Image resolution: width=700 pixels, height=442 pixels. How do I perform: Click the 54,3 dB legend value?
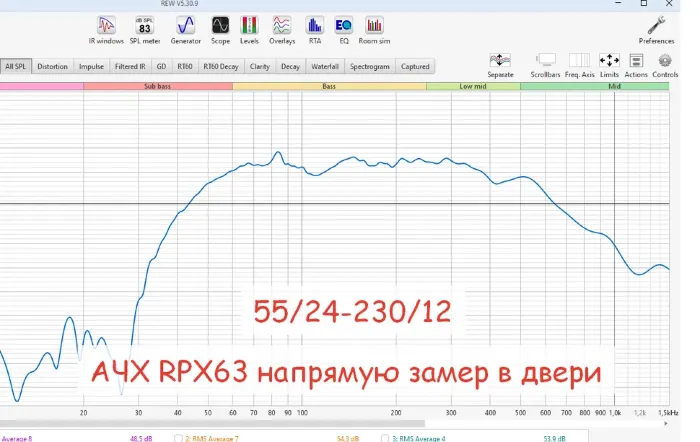click(348, 438)
